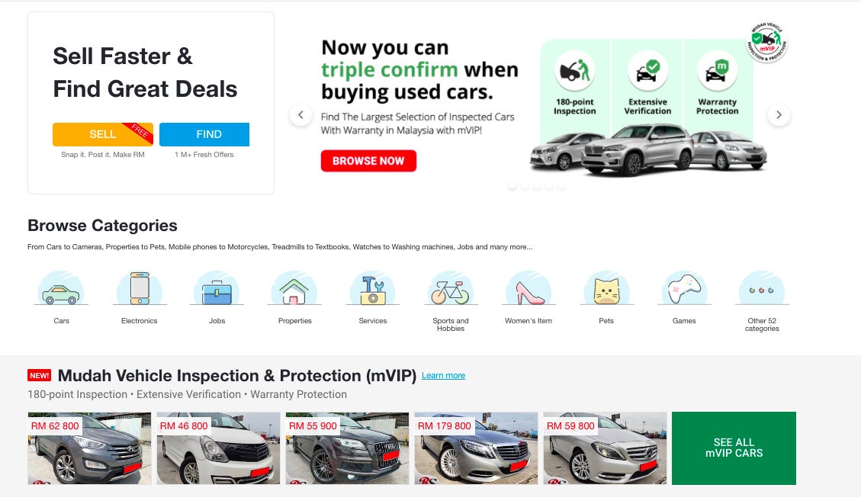
Task: Choose the Pets cat icon
Action: [x=606, y=289]
